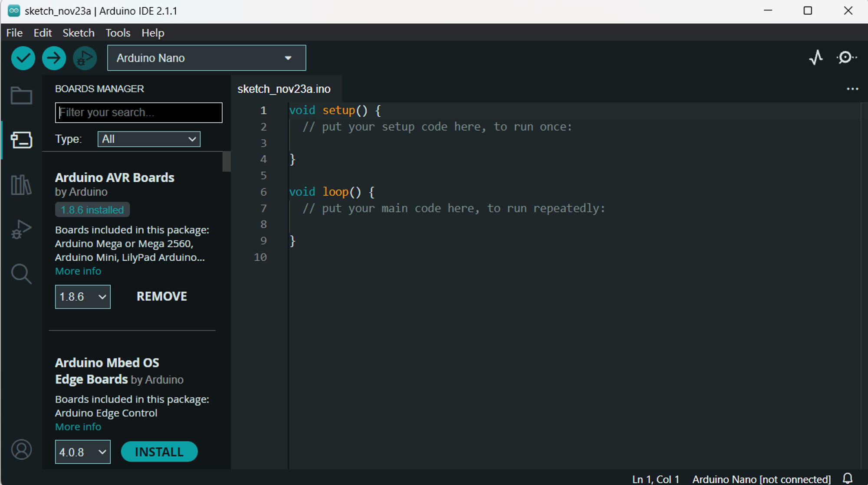This screenshot has height=485, width=868.
Task: Click the Verify sketch checkmark button
Action: click(x=23, y=58)
